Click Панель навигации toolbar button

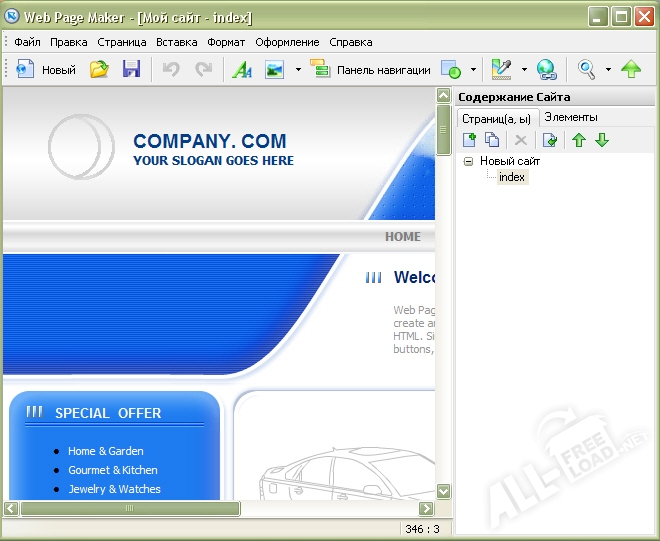371,70
